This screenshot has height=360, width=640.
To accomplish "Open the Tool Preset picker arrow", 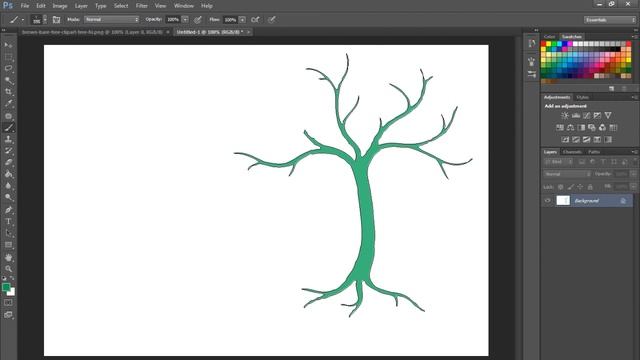I will [23, 20].
